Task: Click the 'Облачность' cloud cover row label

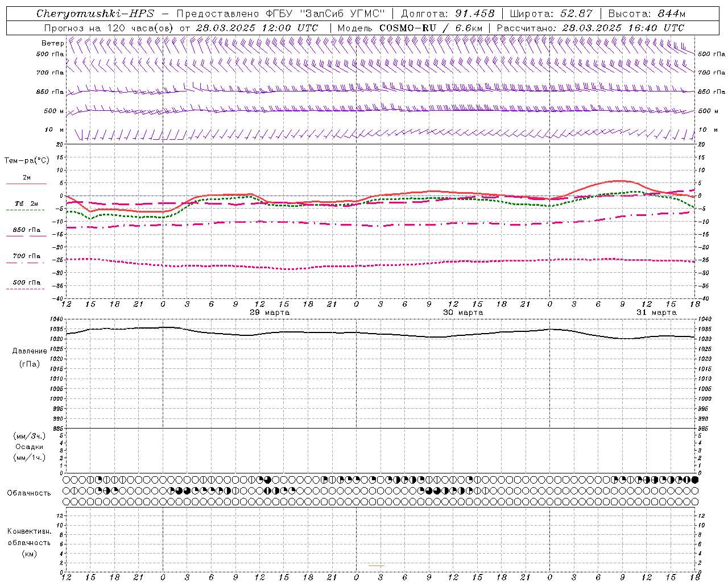Action: click(x=29, y=493)
